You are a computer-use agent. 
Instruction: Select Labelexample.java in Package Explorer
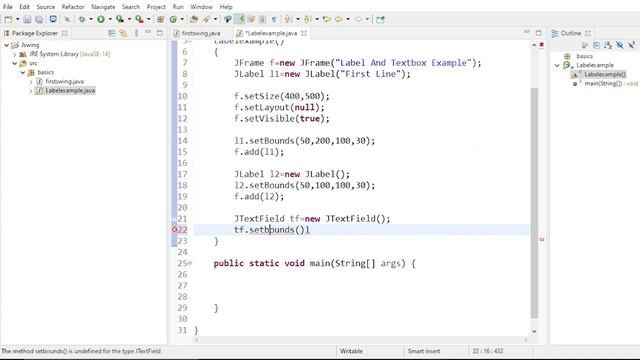pyautogui.click(x=70, y=91)
